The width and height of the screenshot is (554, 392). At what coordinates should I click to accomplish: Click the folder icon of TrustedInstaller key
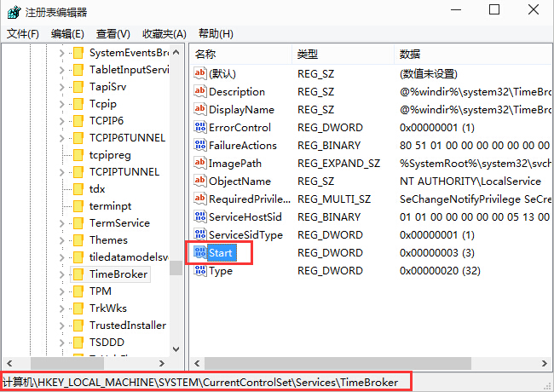click(x=78, y=326)
